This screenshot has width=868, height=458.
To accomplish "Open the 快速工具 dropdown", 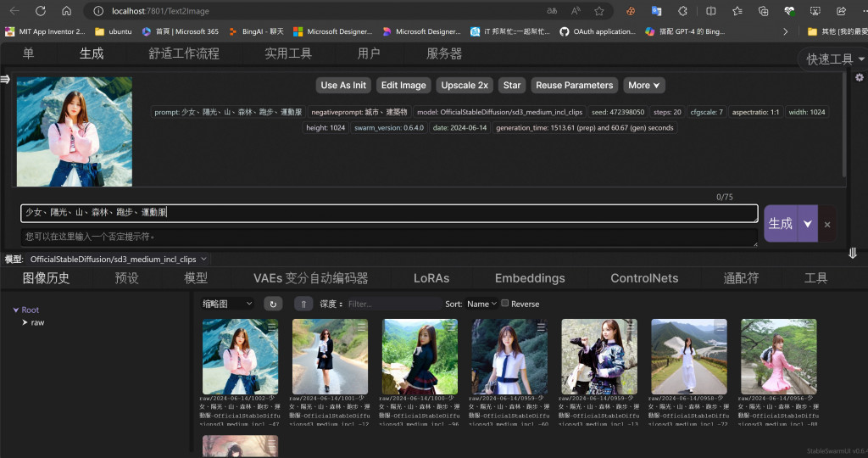I will tap(834, 59).
